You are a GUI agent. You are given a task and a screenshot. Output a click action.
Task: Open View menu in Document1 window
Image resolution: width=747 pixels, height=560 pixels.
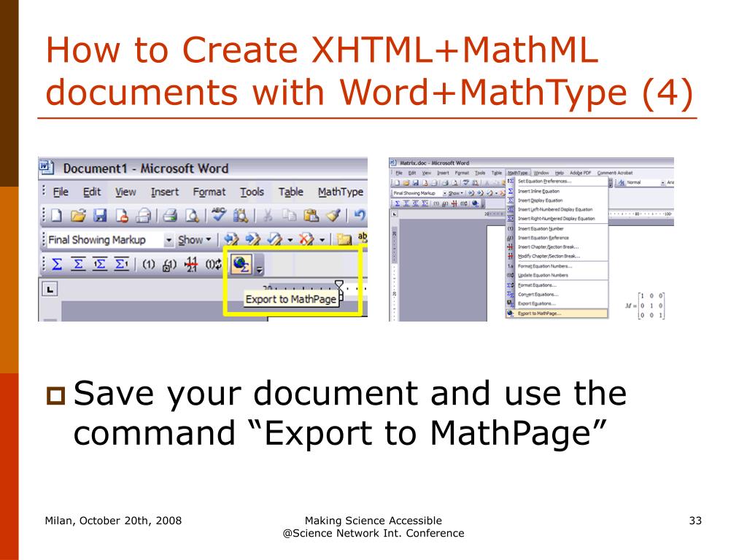[x=125, y=192]
